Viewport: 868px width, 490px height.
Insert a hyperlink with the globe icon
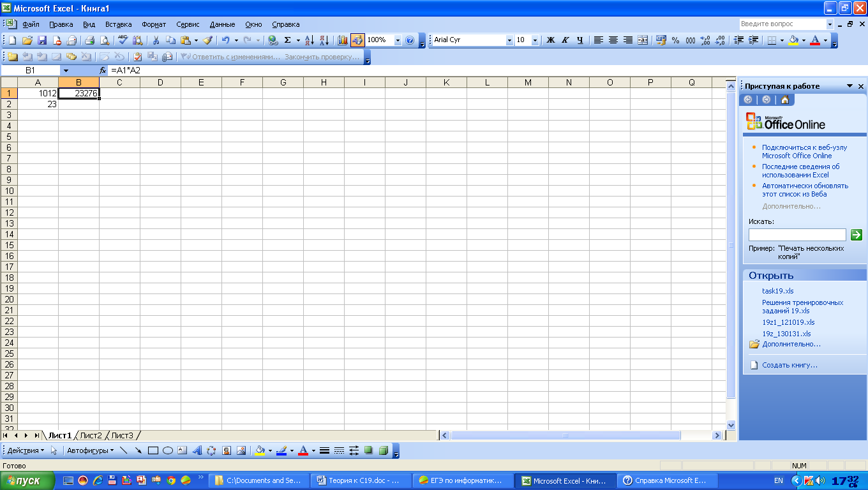pos(273,40)
